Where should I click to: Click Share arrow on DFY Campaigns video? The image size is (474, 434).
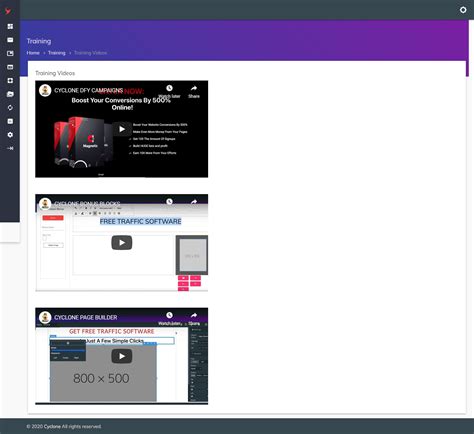tap(194, 88)
